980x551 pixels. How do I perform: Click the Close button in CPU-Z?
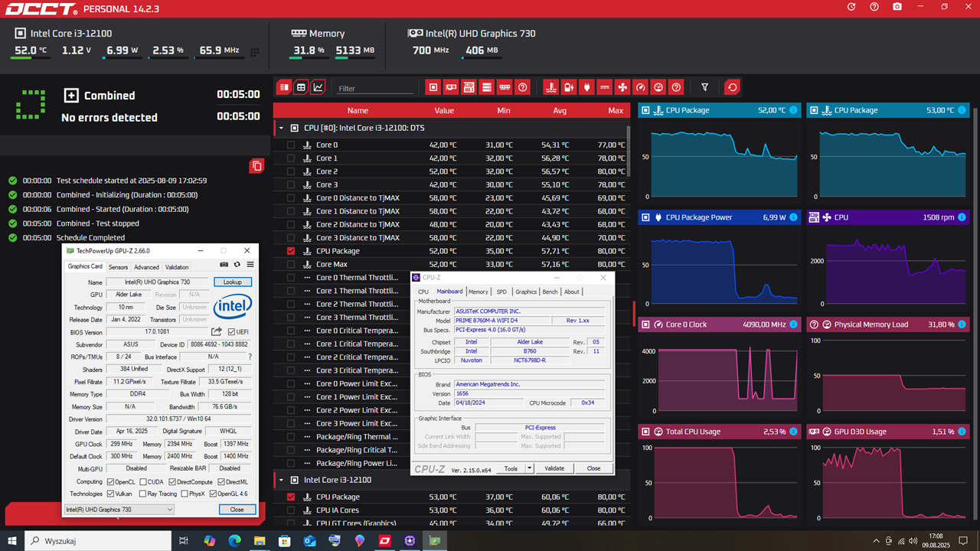coord(593,468)
